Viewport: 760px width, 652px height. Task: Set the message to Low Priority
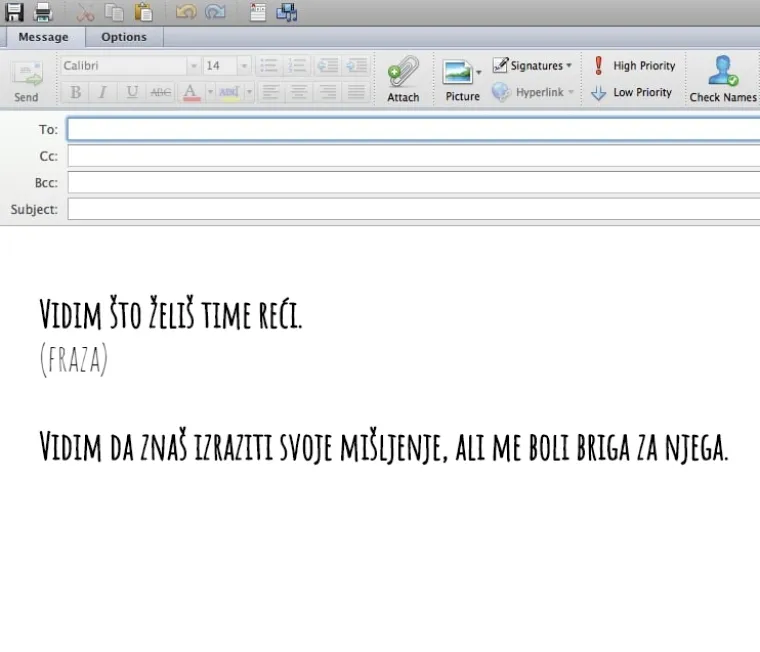click(632, 92)
